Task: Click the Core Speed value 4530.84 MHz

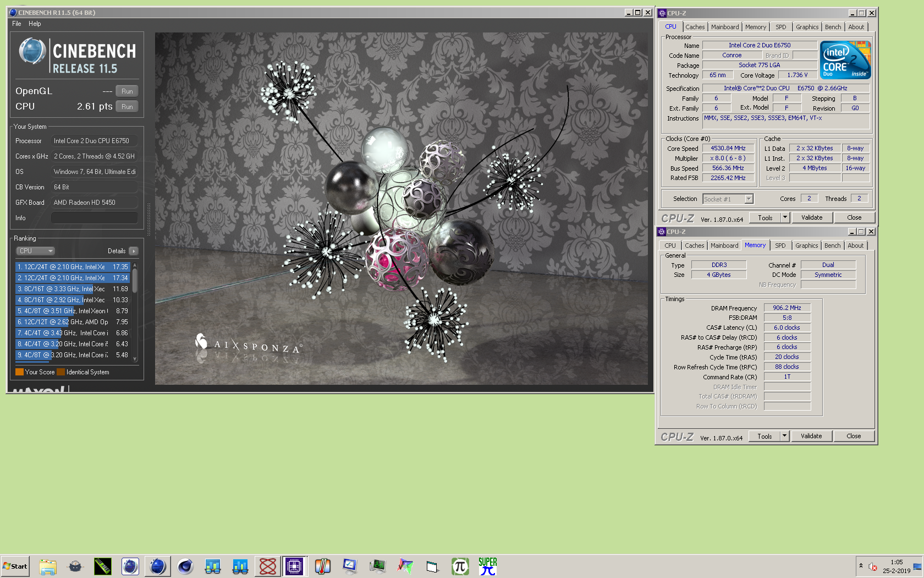Action: coord(728,148)
